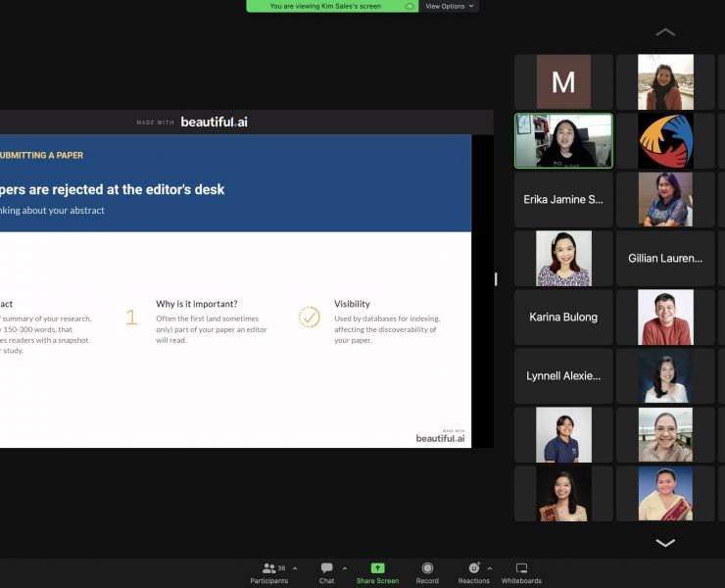Click the Lynnell Alexie... name tile
Screen dimensions: 725x588
tap(563, 376)
